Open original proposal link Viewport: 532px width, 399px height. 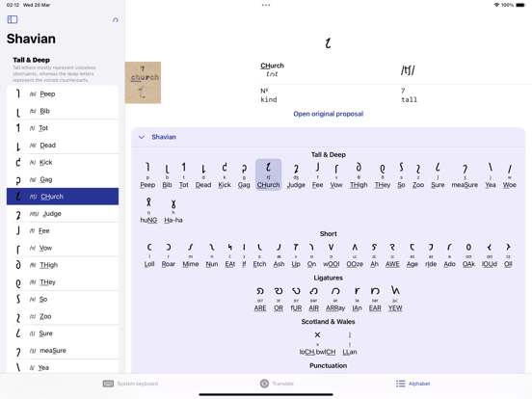click(328, 114)
